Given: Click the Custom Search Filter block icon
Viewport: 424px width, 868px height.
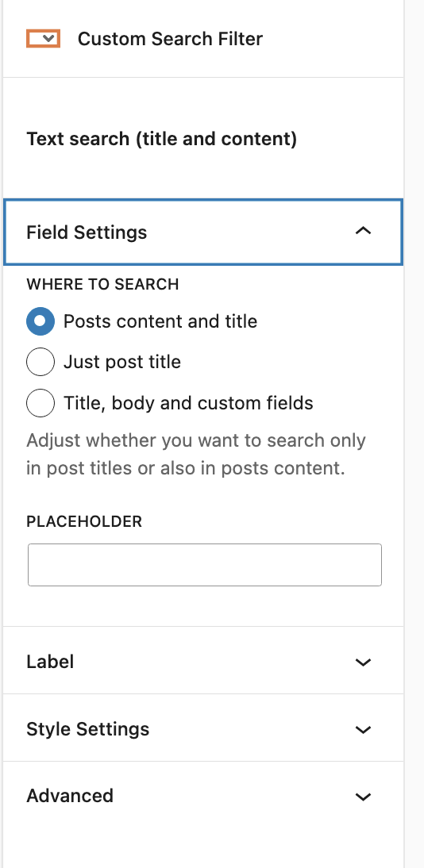Looking at the screenshot, I should 43,39.
